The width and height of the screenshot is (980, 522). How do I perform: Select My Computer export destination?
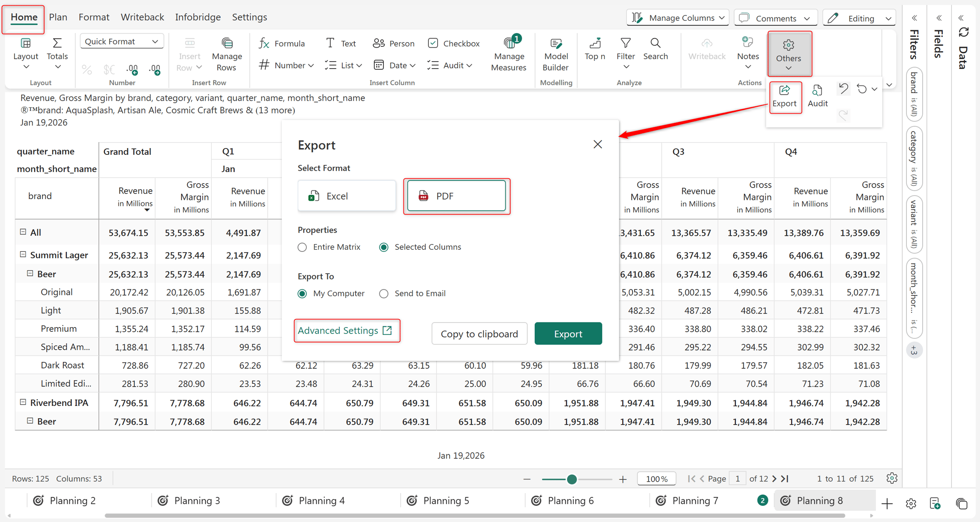click(302, 294)
